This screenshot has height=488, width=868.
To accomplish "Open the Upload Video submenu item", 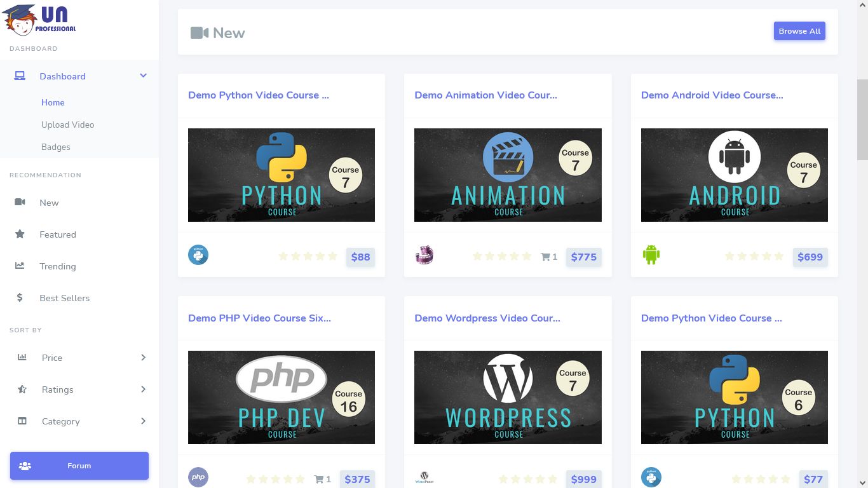I will [x=67, y=125].
